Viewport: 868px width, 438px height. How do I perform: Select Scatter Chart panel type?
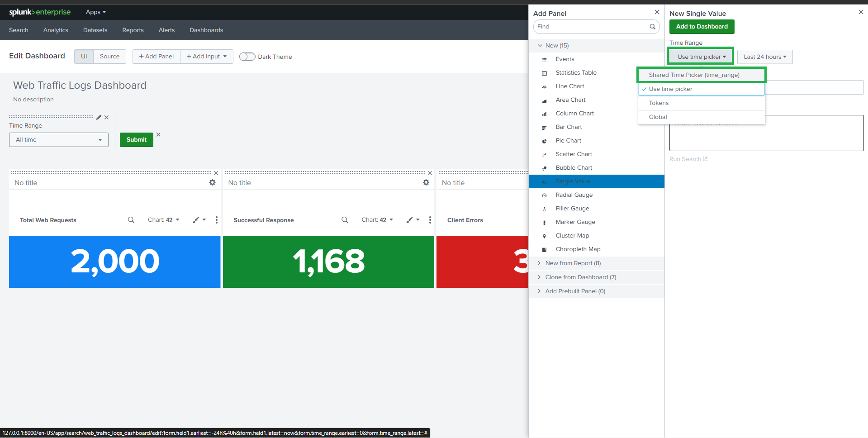coord(597,154)
